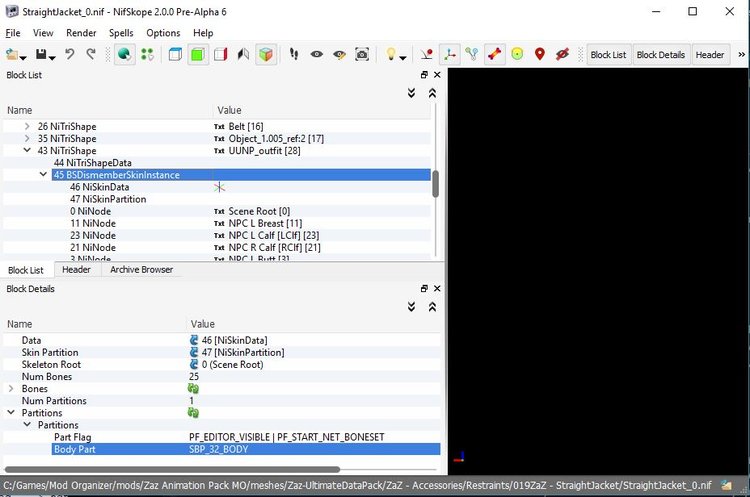Expand the Bones row in Block Details
Viewport: 750px width, 497px height.
pyautogui.click(x=11, y=388)
